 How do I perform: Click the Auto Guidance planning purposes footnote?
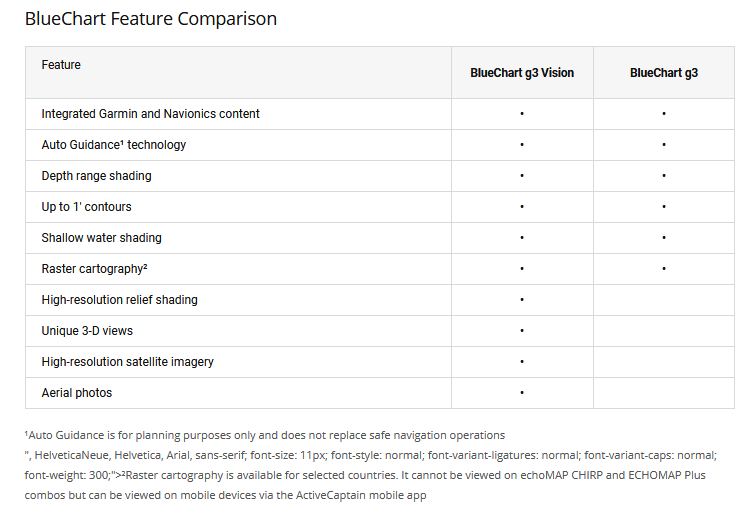(265, 435)
